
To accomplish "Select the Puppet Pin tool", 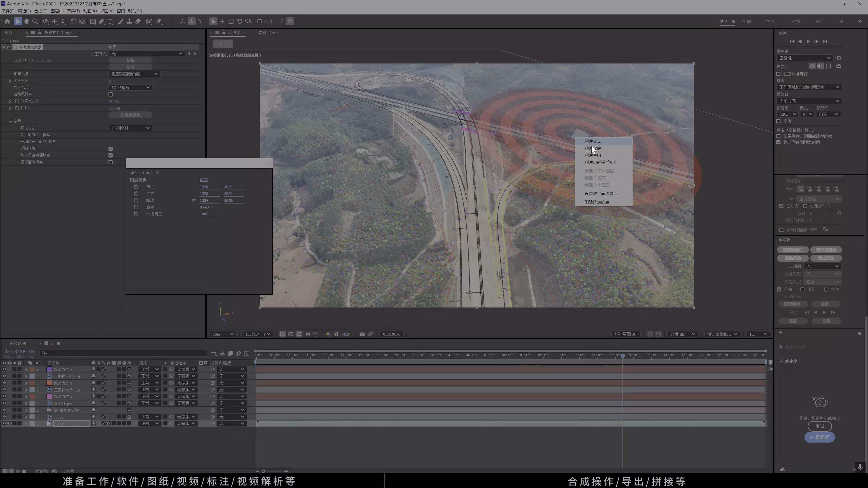I will pyautogui.click(x=159, y=21).
